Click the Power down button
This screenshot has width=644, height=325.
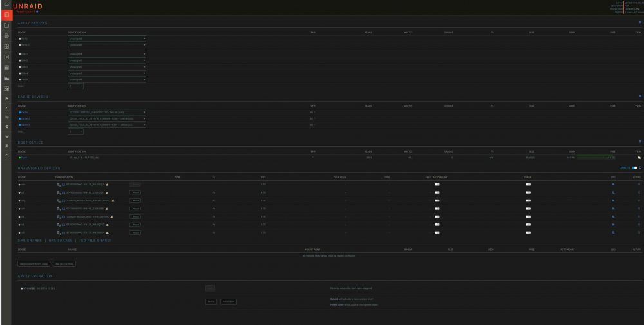[229, 302]
